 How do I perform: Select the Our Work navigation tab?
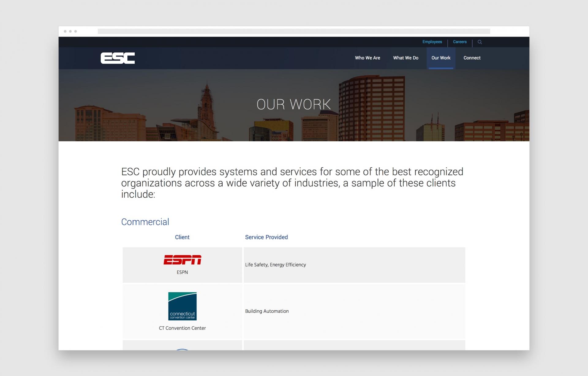[441, 58]
